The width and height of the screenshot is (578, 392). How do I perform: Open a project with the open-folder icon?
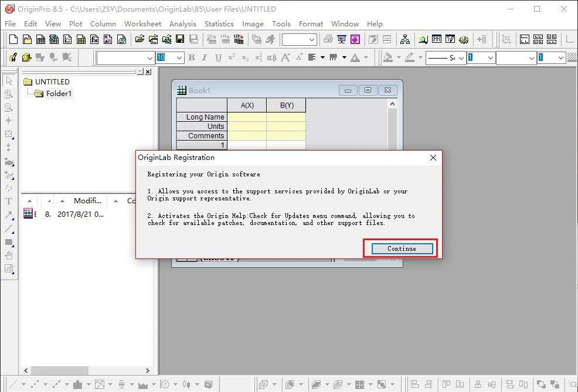click(x=140, y=39)
